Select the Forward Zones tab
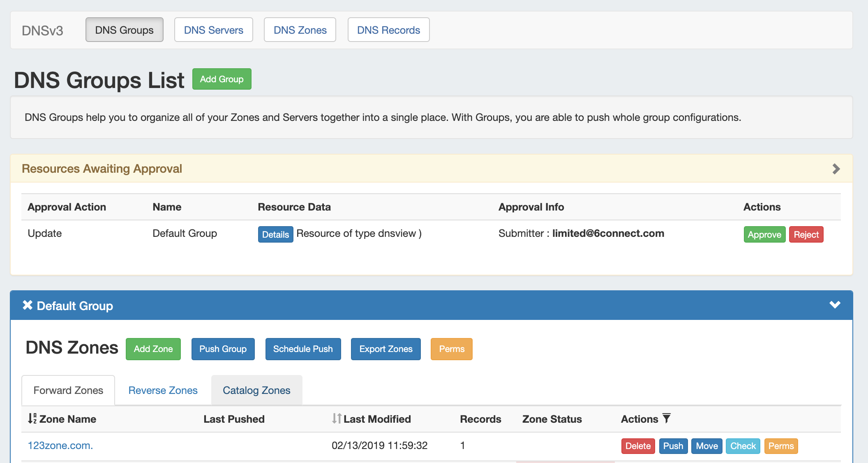The height and width of the screenshot is (463, 868). pos(68,390)
